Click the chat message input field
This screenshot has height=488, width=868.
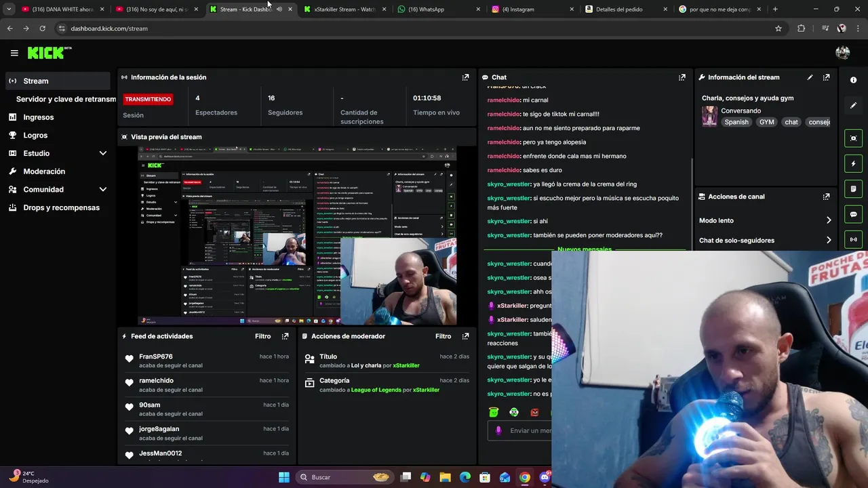(x=519, y=430)
